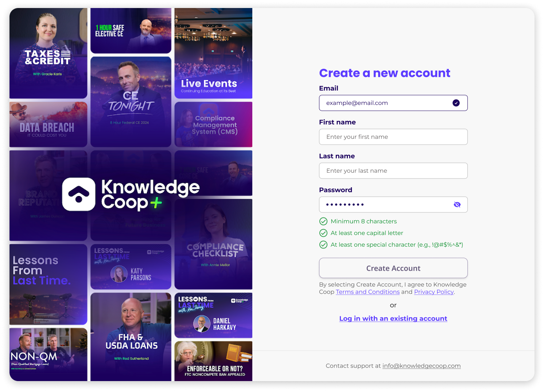Toggle password visibility eye icon
Viewport: 544px width, 392px height.
pos(457,205)
